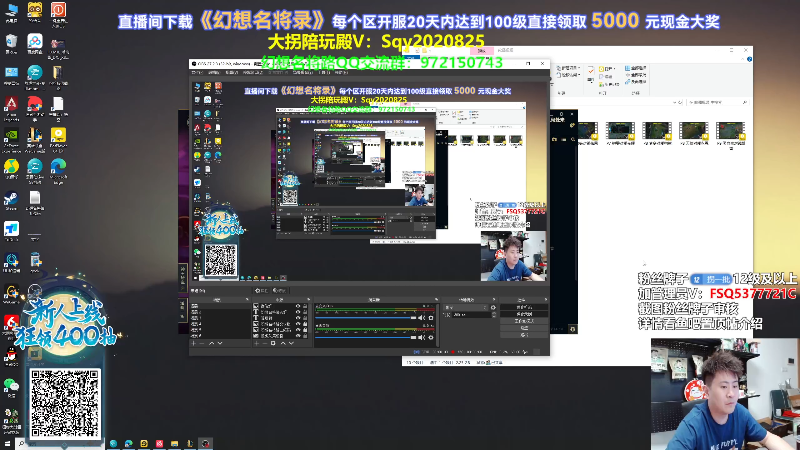Open address bar history dropdown in Explorer
The image size is (800, 450).
pos(674,102)
